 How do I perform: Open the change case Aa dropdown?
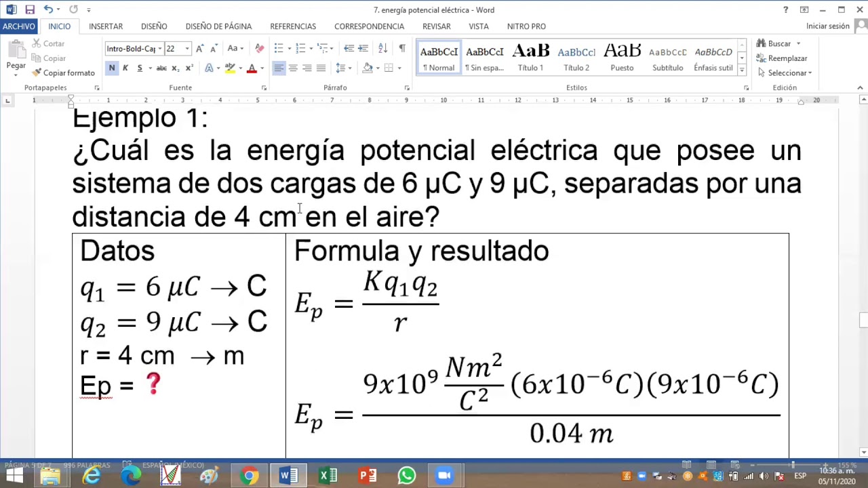pyautogui.click(x=235, y=48)
